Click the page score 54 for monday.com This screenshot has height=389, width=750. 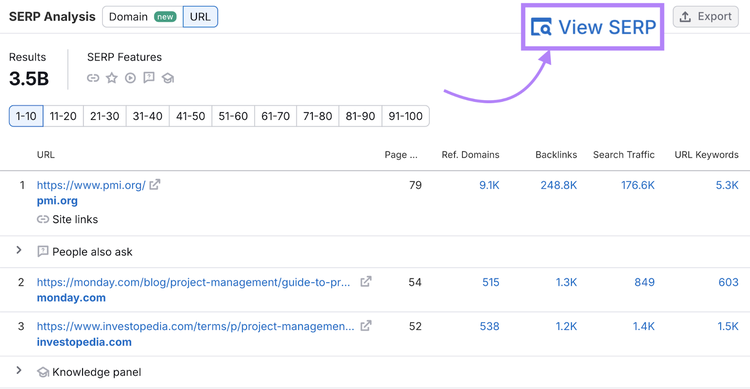point(415,282)
